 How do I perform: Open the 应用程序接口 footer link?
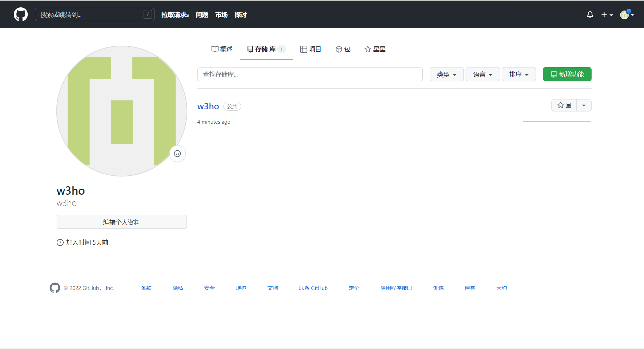tap(396, 288)
